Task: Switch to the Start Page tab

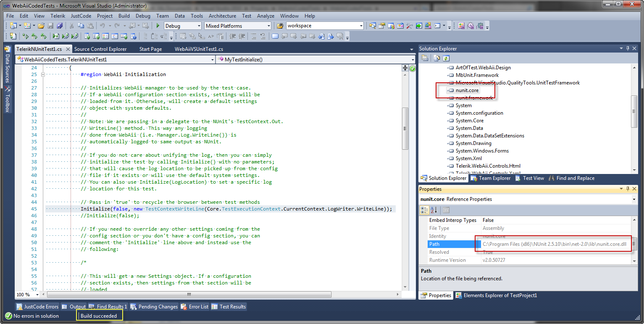Action: click(150, 49)
